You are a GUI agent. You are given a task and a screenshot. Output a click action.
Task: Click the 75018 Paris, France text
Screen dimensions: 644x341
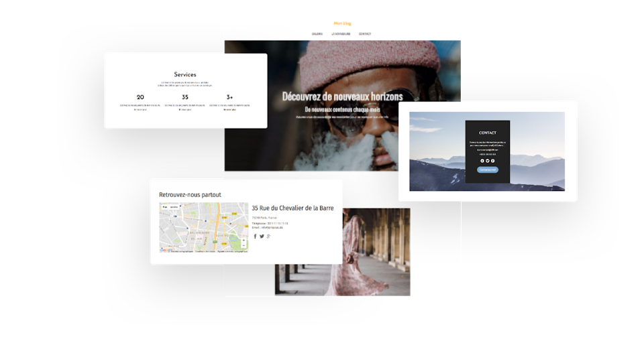pyautogui.click(x=264, y=218)
